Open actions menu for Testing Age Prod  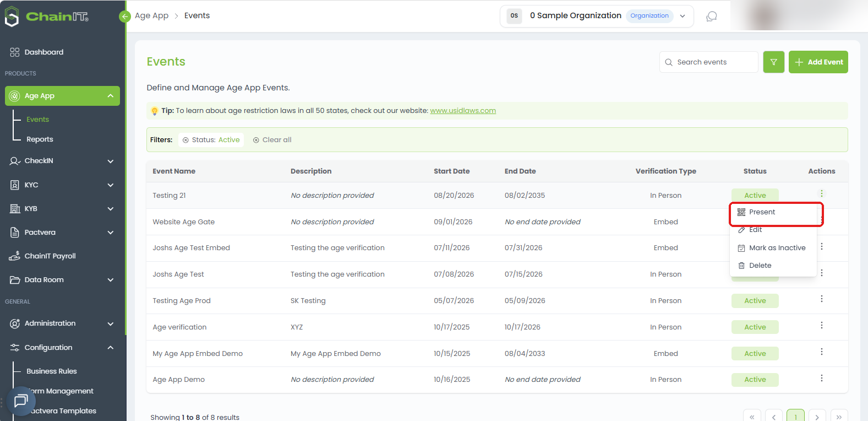point(821,299)
